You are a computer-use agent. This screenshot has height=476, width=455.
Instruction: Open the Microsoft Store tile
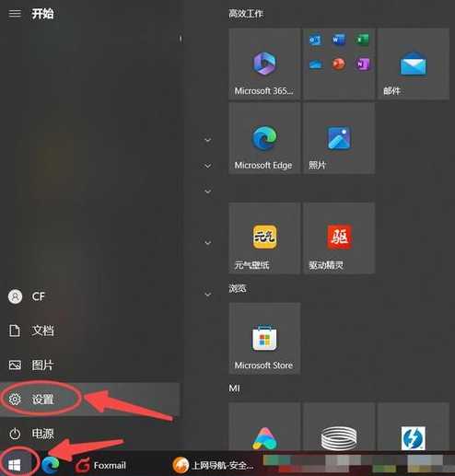click(264, 338)
